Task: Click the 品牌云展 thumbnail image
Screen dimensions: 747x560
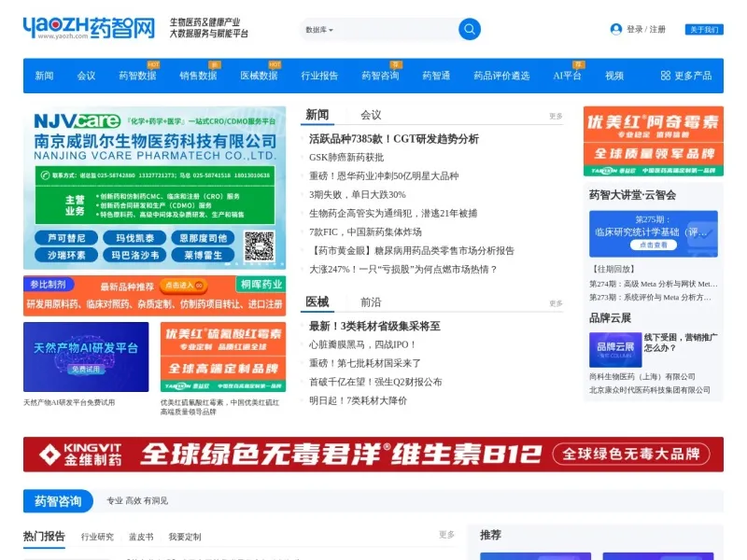Action: point(615,349)
